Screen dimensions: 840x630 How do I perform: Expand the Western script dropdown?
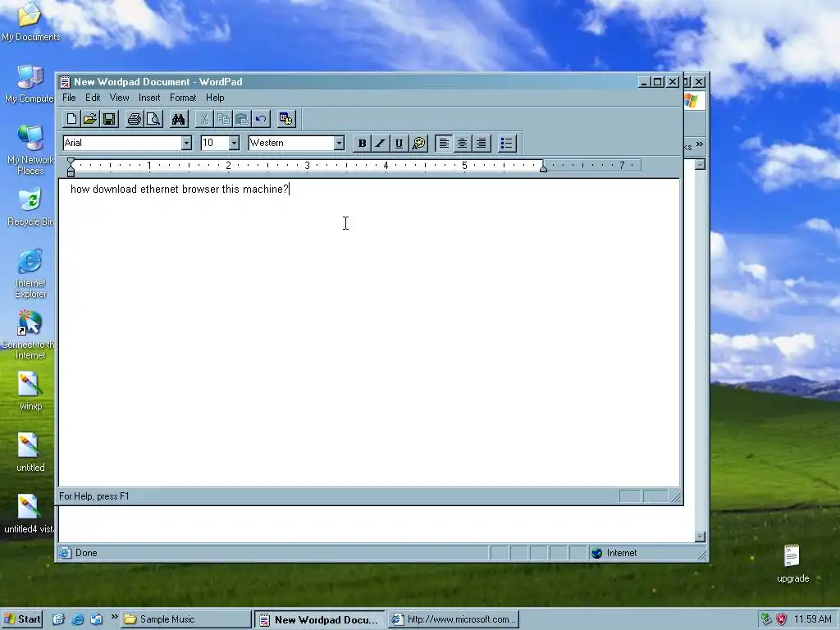pos(339,143)
